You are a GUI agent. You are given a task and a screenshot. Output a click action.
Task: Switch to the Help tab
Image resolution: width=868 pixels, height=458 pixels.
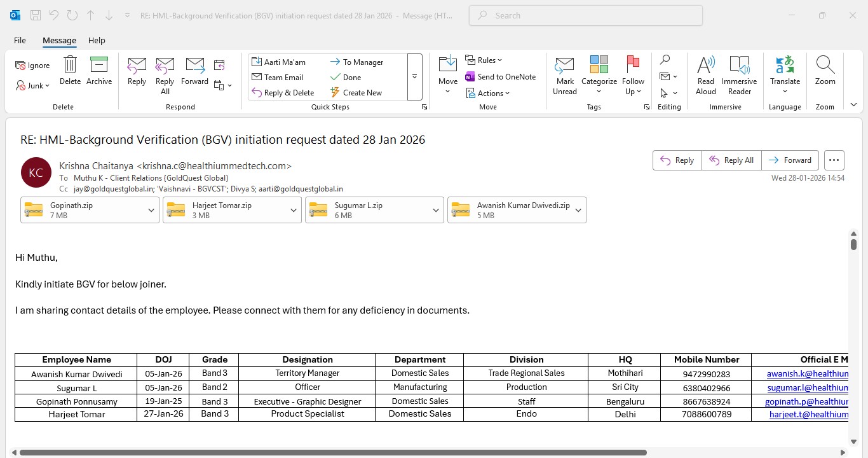pyautogui.click(x=97, y=40)
